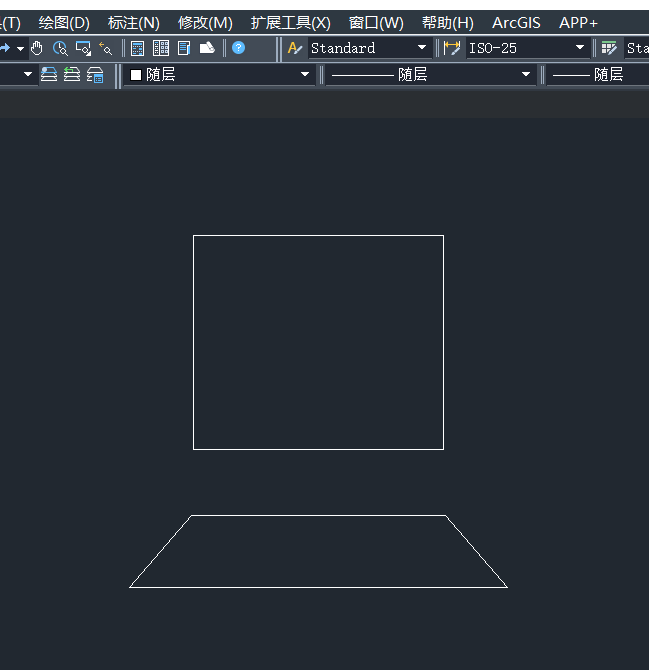Select the Pan hand tool
This screenshot has width=649, height=670.
click(x=37, y=48)
